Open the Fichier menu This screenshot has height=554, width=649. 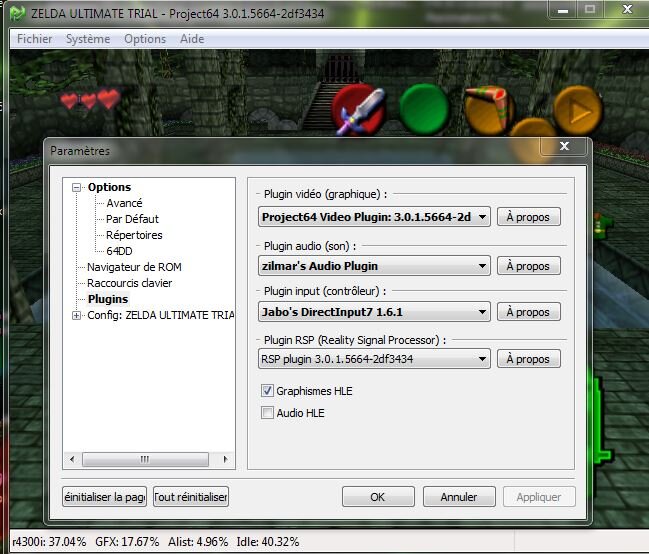(35, 39)
